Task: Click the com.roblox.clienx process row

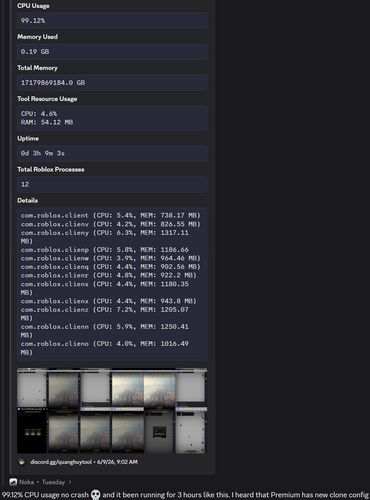Action: click(x=109, y=301)
